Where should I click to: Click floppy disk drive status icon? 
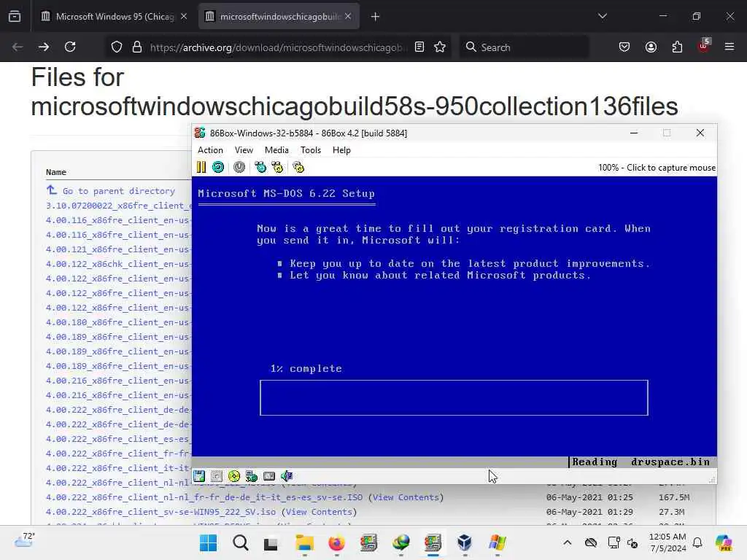coord(199,476)
